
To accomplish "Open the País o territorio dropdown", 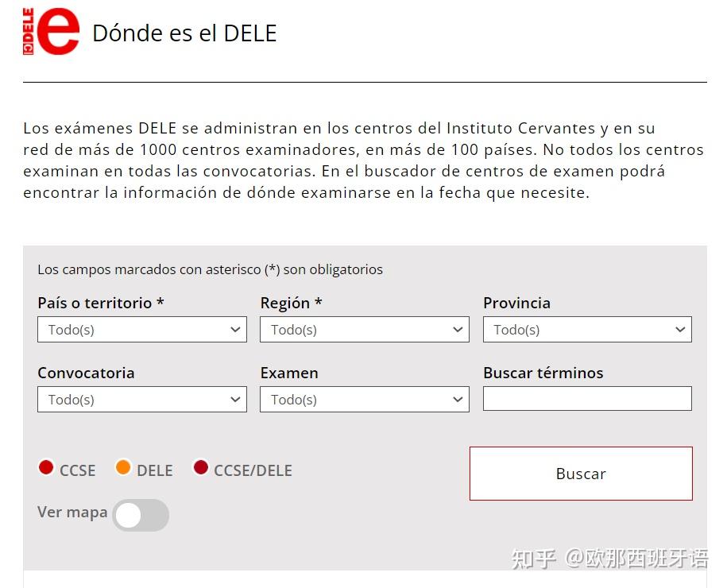I will pos(142,329).
